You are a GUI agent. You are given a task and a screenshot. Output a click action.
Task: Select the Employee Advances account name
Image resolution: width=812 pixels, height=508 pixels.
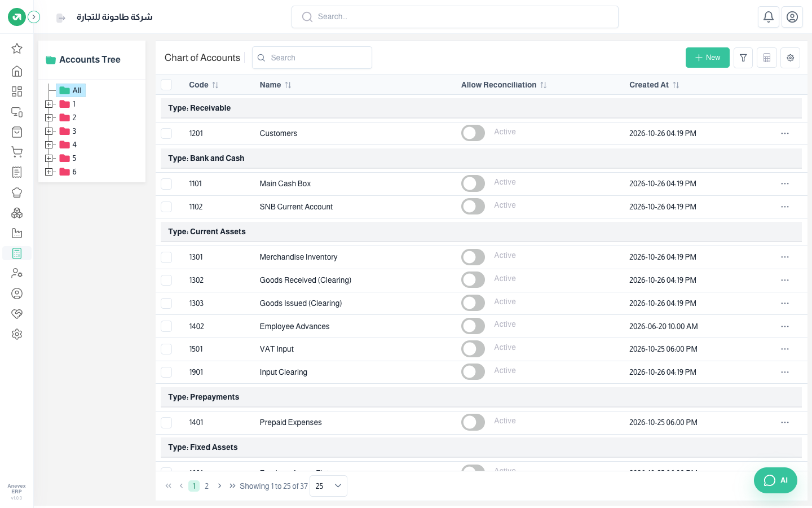point(294,326)
